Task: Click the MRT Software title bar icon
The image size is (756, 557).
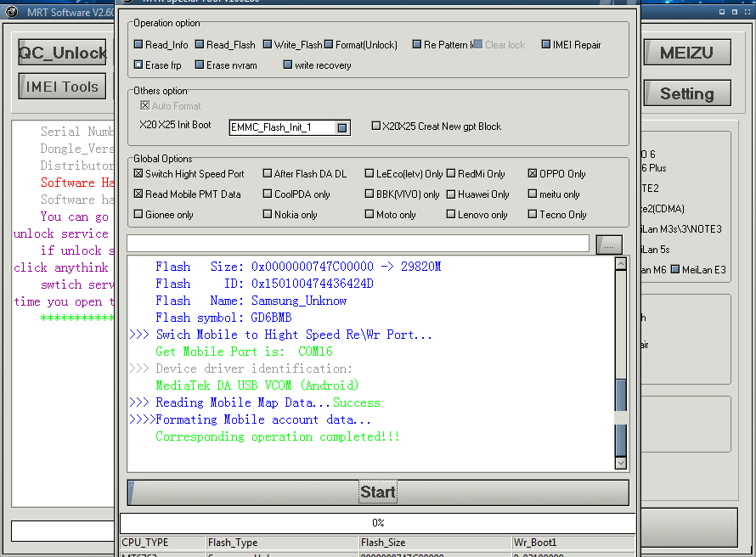Action: tap(11, 12)
